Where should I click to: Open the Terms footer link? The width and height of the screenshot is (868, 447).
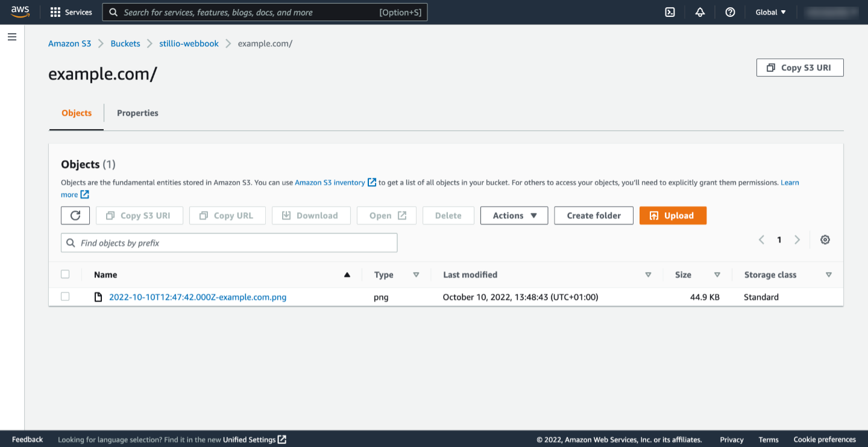(769, 439)
